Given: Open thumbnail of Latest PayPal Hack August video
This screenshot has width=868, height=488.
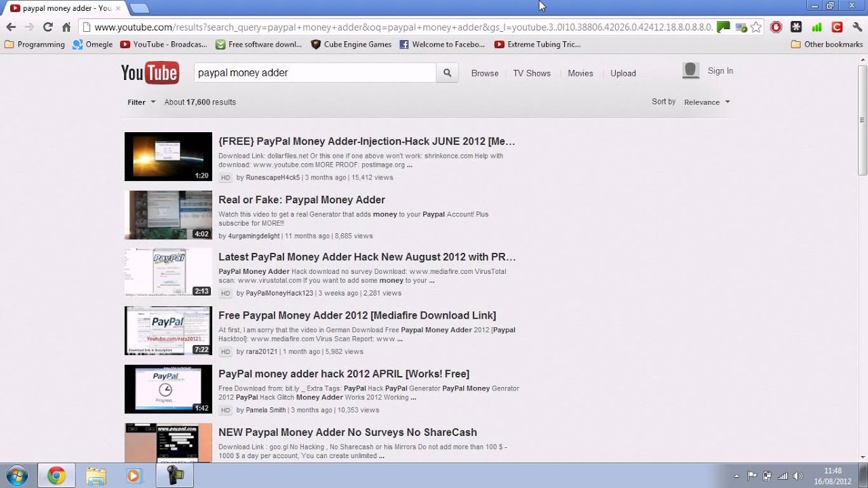Looking at the screenshot, I should click(168, 272).
